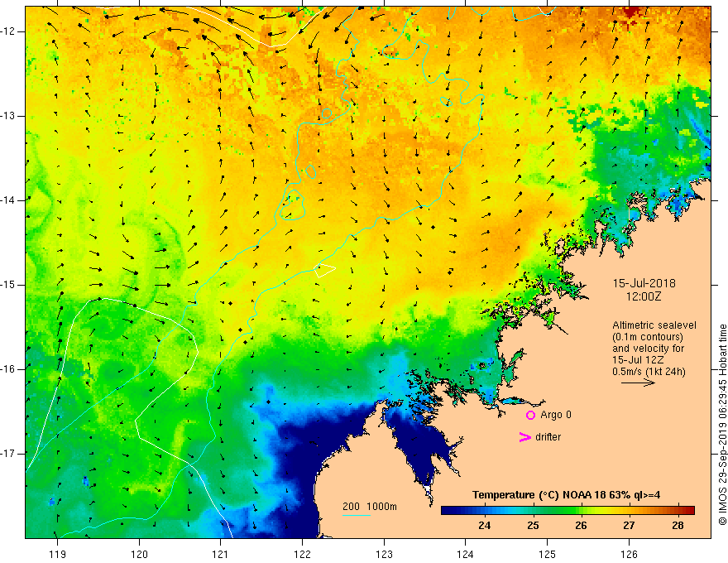This screenshot has width=728, height=563.
Task: Click the 'and velocity for' text line
Action: click(648, 349)
